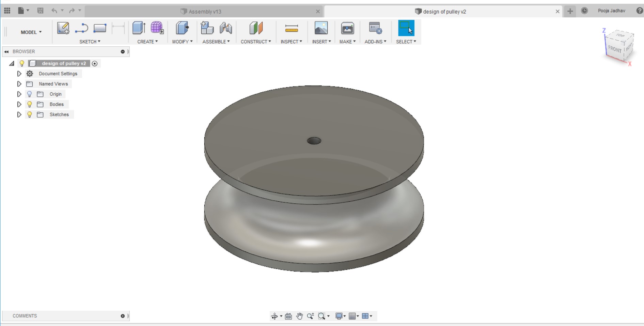Viewport: 644px width, 326px height.
Task: Click the Insert image icon
Action: [321, 28]
